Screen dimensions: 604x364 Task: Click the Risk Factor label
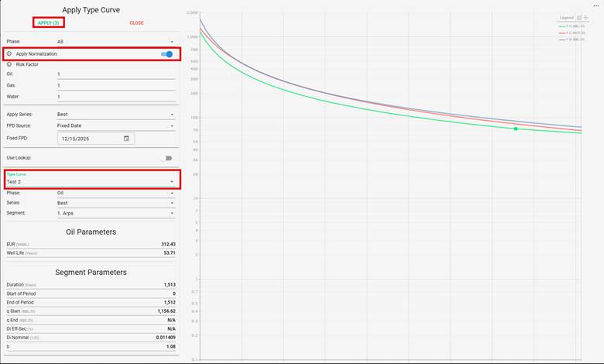click(27, 64)
